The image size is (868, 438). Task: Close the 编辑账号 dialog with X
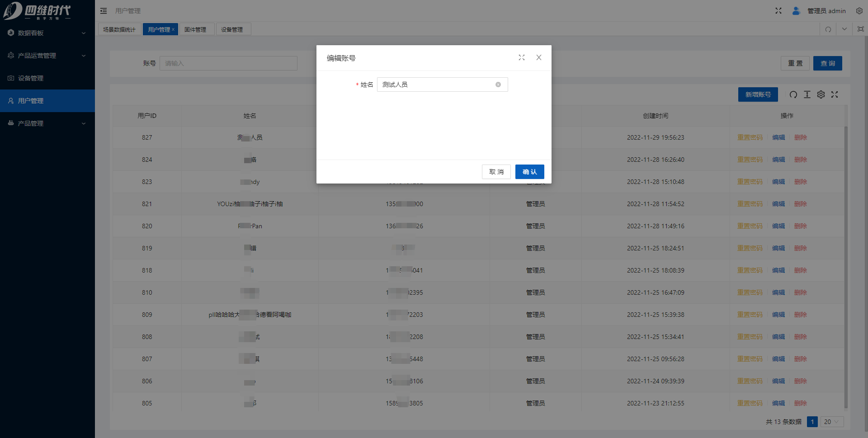(539, 57)
